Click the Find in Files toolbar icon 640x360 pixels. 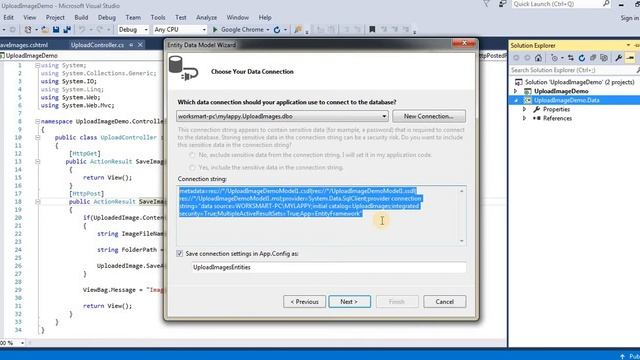[x=298, y=29]
